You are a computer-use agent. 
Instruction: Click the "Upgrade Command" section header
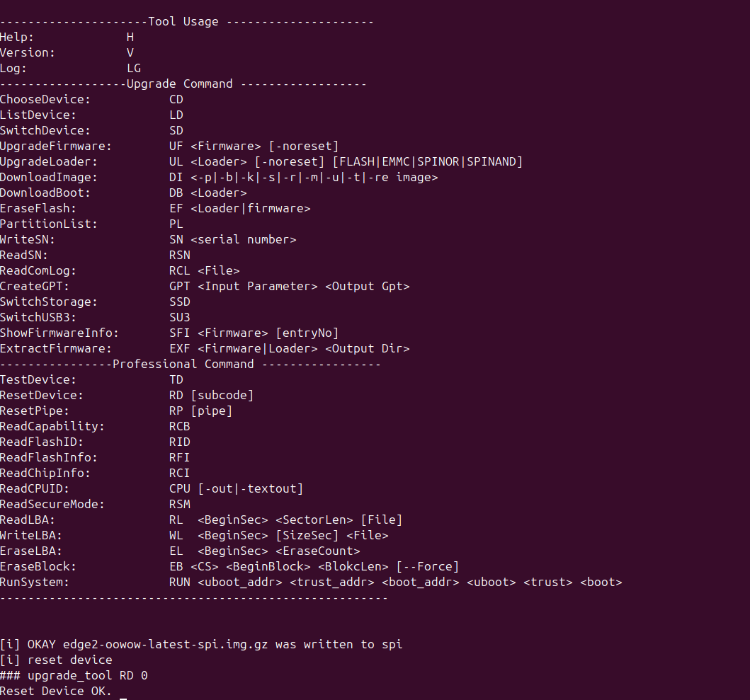click(x=179, y=84)
